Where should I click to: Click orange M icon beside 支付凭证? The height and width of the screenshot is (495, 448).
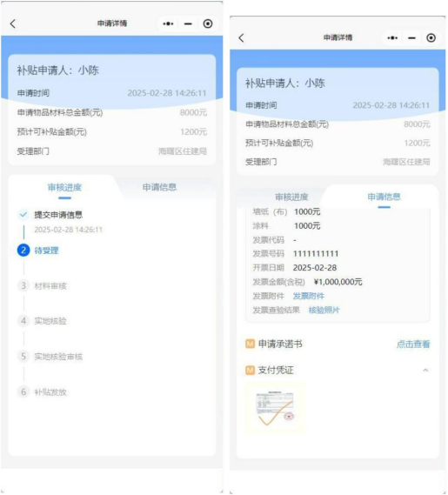pos(250,370)
